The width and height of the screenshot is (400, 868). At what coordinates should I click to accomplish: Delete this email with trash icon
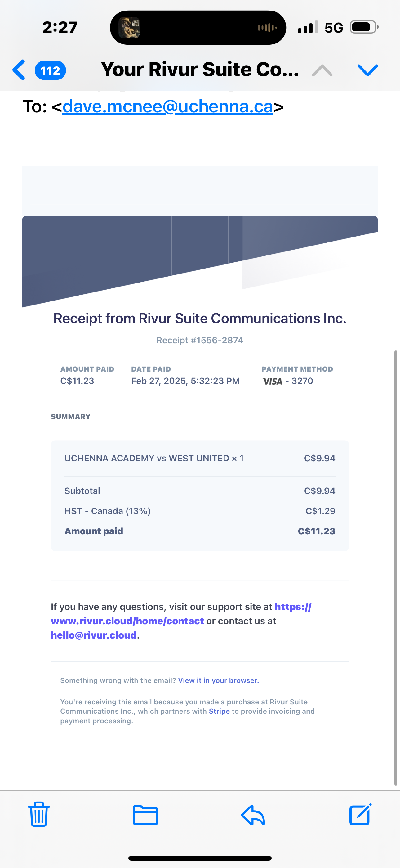[39, 814]
